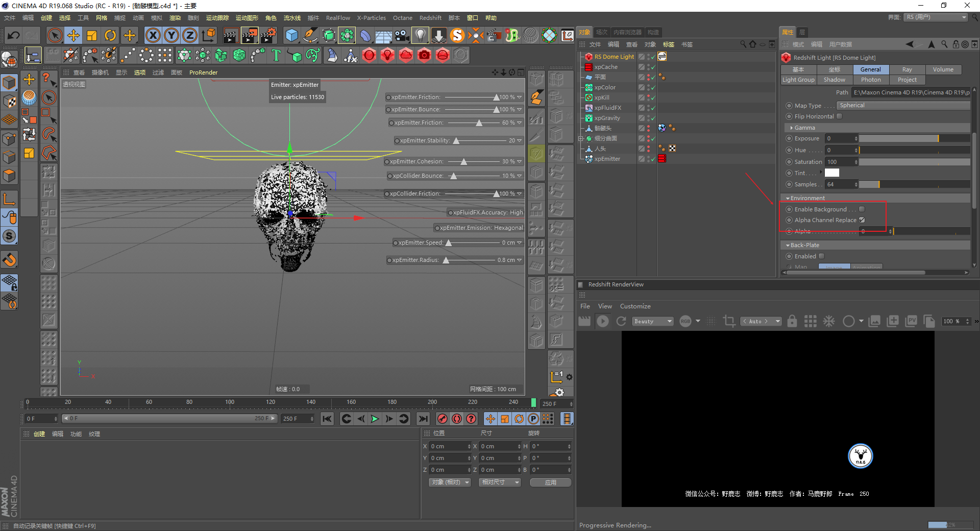Toggle X axis lock
The height and width of the screenshot is (531, 980).
click(153, 35)
